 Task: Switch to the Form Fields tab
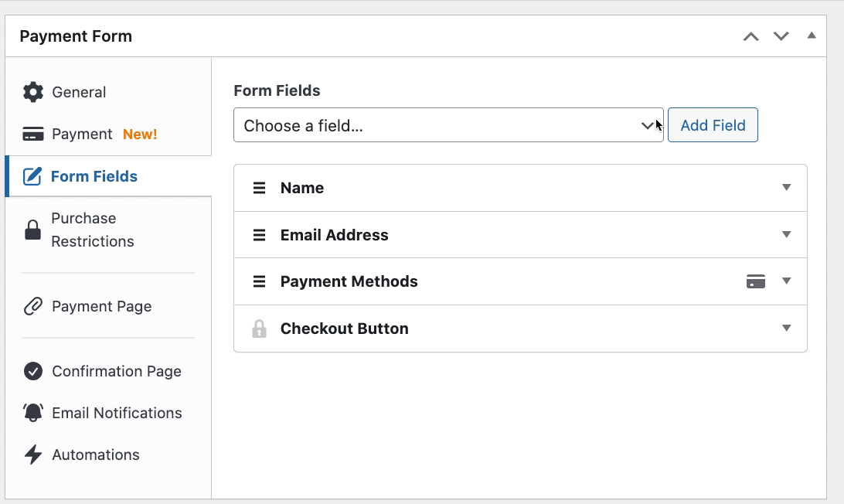[94, 176]
